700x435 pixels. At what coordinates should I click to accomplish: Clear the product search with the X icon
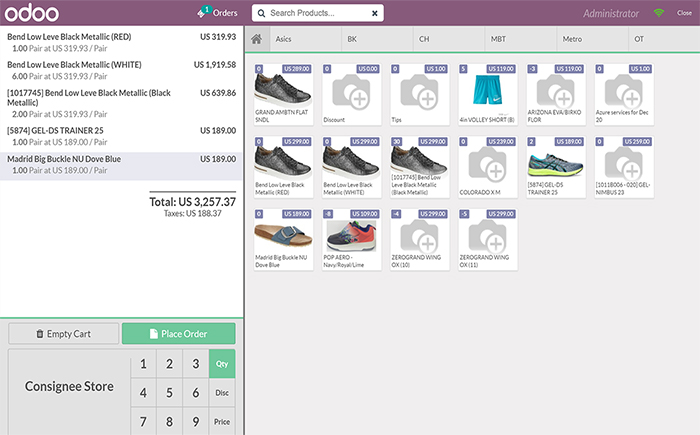pyautogui.click(x=375, y=13)
